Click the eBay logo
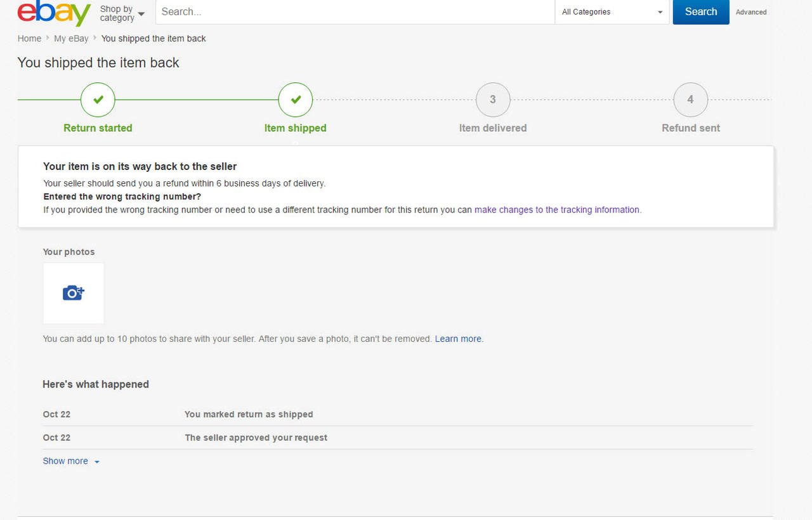This screenshot has height=520, width=812. click(x=54, y=13)
